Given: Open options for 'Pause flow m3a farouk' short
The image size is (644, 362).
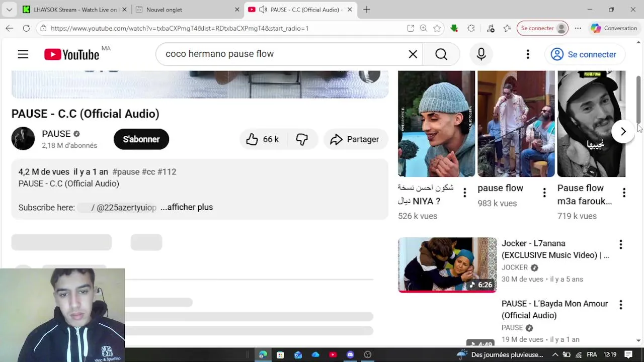Looking at the screenshot, I should [624, 193].
